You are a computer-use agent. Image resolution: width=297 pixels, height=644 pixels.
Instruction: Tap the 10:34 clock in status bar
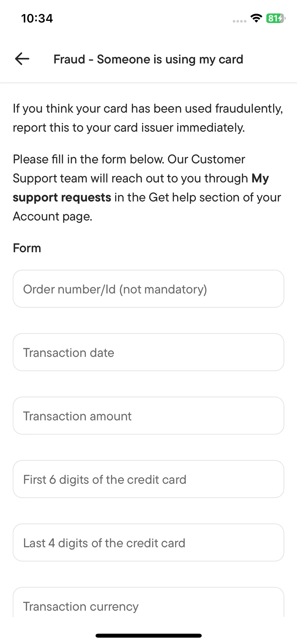(37, 19)
